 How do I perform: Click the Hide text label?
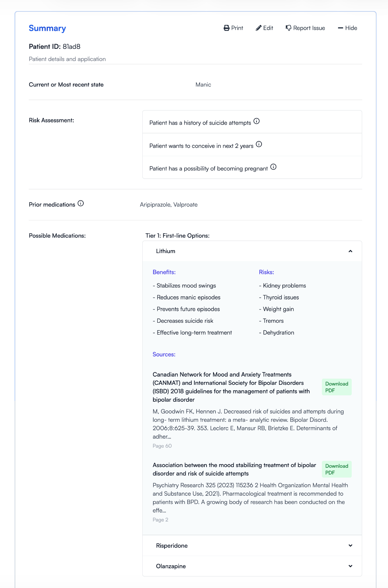[x=351, y=28]
